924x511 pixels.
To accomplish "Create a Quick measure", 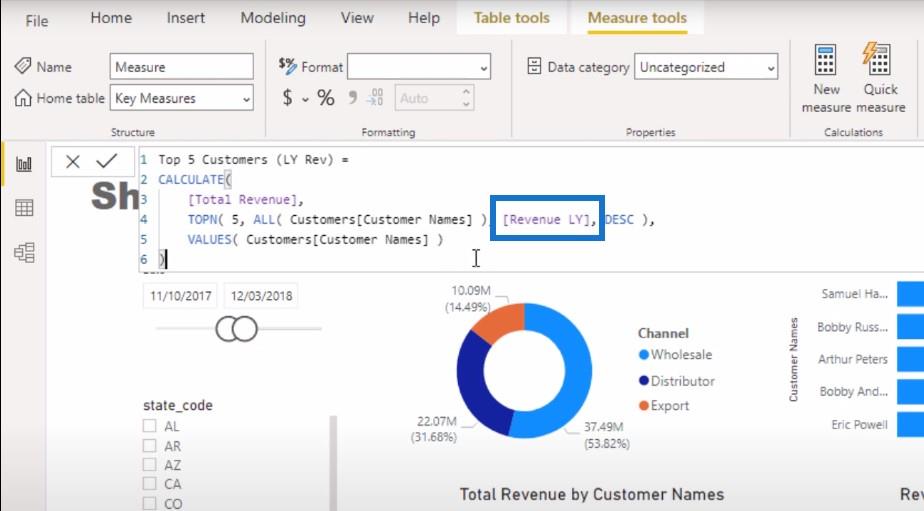I will tap(880, 78).
